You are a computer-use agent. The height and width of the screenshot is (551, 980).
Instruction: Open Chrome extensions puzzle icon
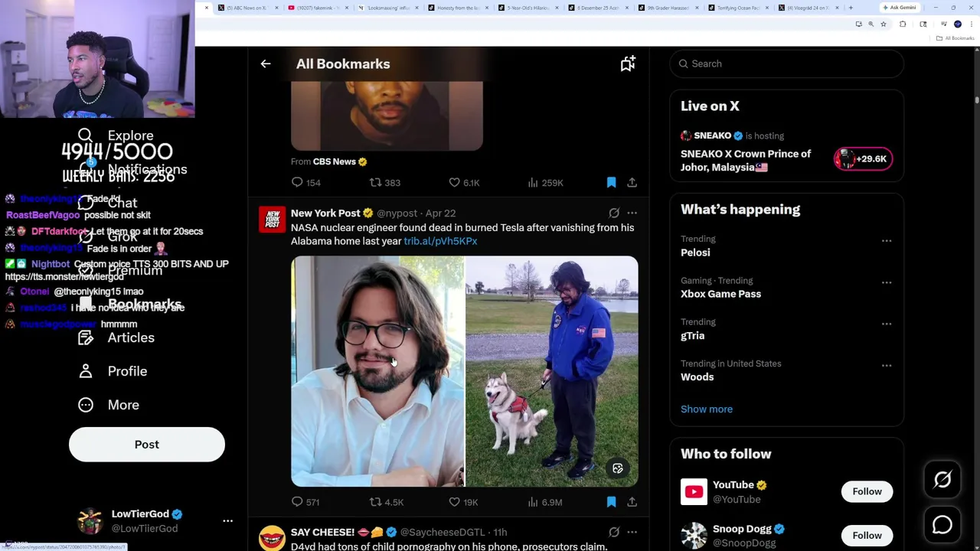coord(903,24)
